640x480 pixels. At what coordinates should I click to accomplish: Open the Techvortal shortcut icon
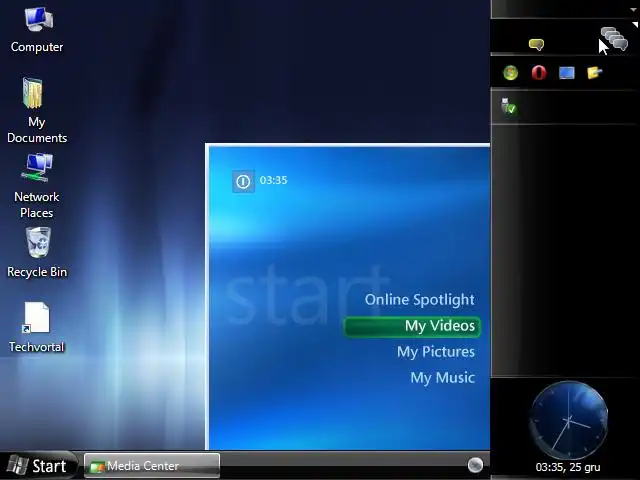[x=37, y=327]
